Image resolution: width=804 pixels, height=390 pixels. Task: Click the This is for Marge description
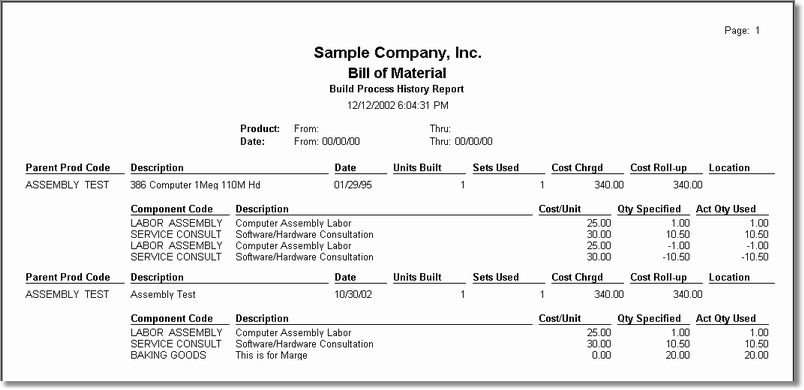coord(271,355)
